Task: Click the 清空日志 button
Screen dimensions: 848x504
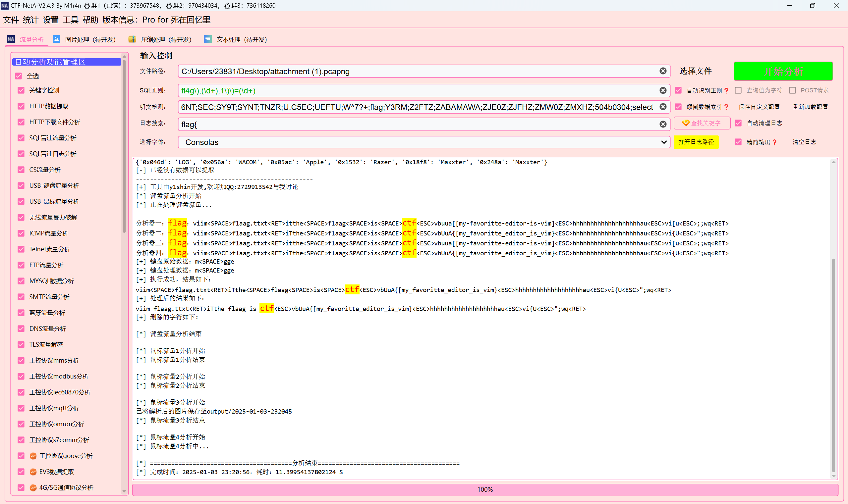Action: tap(804, 142)
